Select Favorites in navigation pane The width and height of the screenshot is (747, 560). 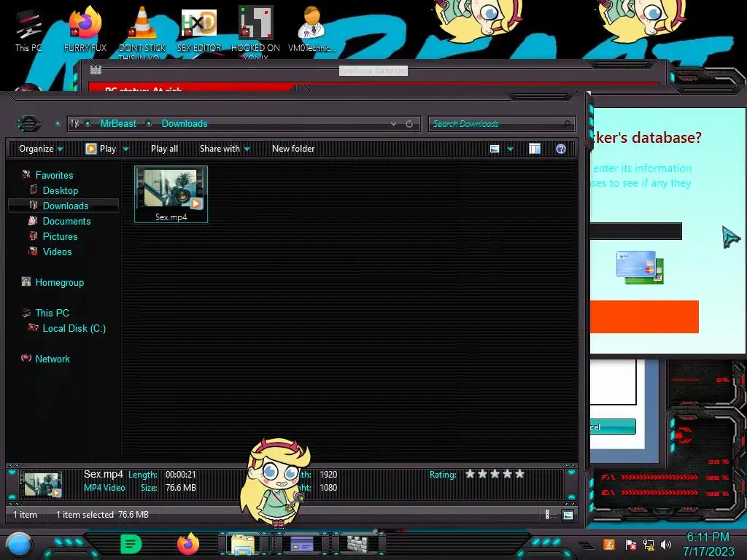click(x=54, y=175)
